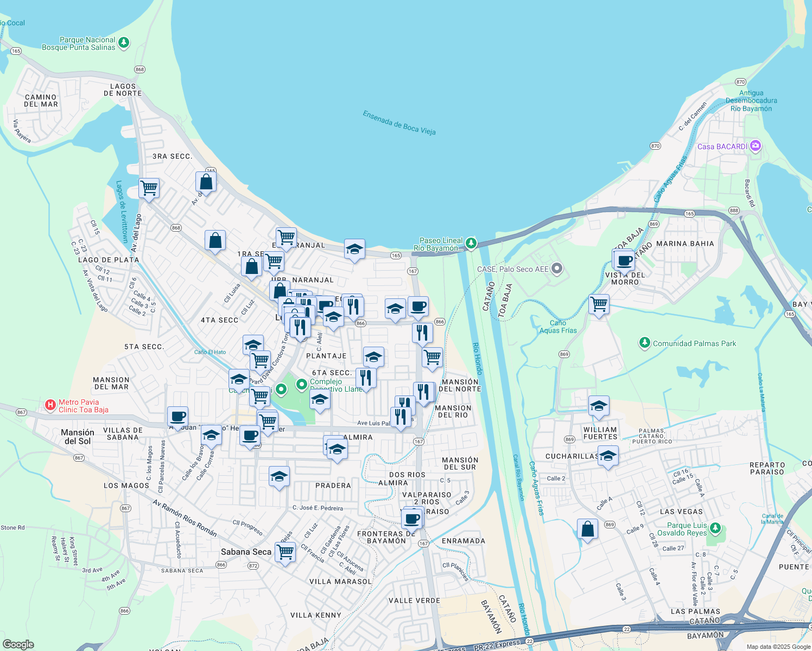Image resolution: width=812 pixels, height=651 pixels.
Task: Click the shopping bag marker near Calle 9
Action: (587, 528)
